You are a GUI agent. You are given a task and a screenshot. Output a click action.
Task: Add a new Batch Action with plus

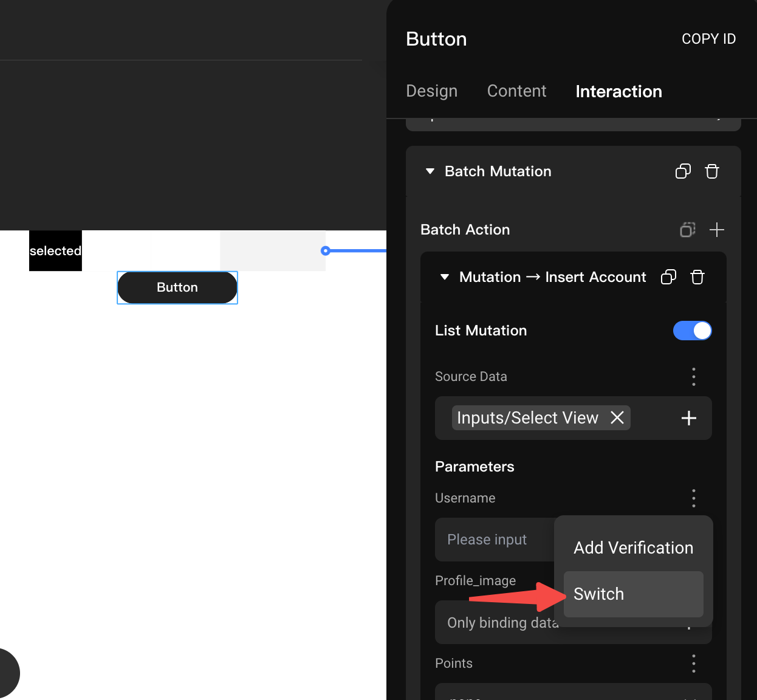pos(717,230)
